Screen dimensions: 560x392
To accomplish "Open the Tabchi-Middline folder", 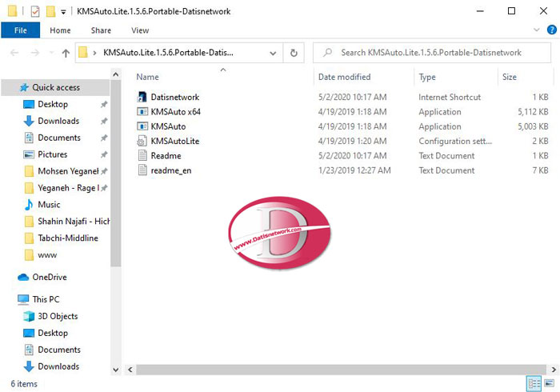I will point(68,238).
